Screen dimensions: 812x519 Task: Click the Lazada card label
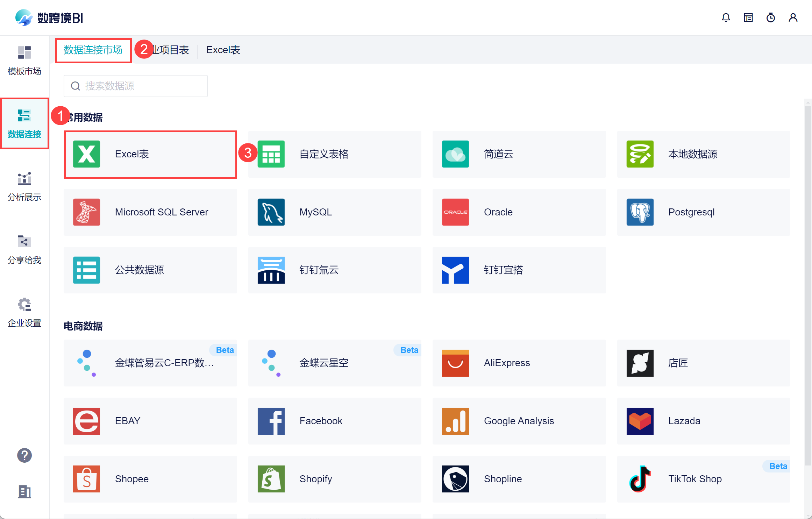point(684,421)
